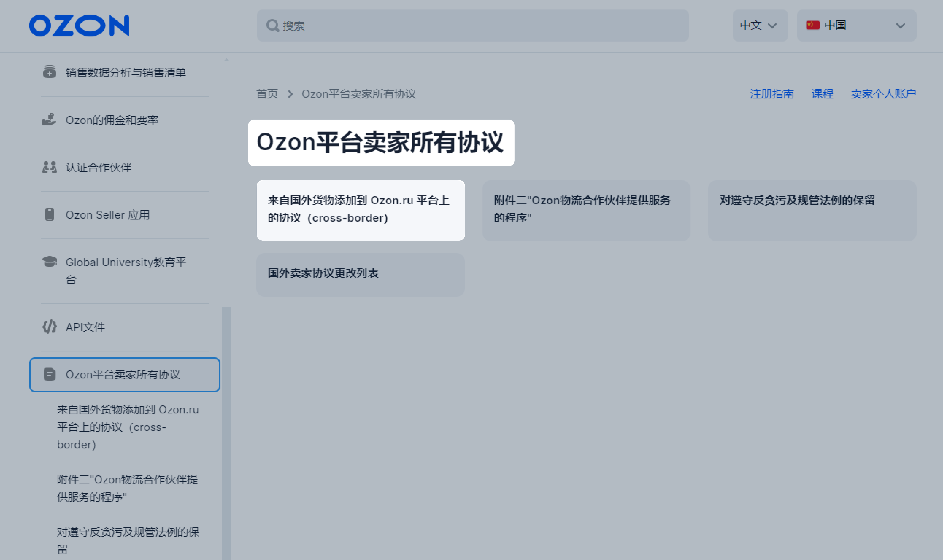Viewport: 943px width, 560px height.
Task: Select the Ozon Seller 应用 phone icon
Action: [49, 214]
